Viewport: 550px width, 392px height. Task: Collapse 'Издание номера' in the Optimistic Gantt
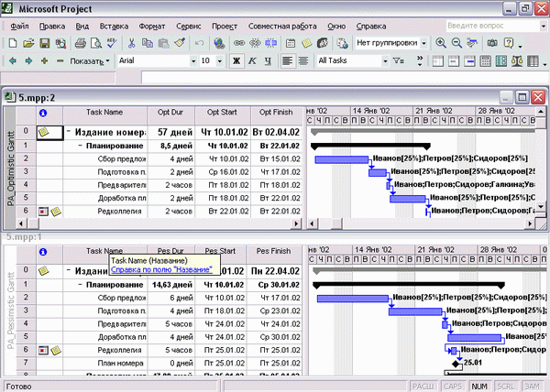click(x=69, y=132)
